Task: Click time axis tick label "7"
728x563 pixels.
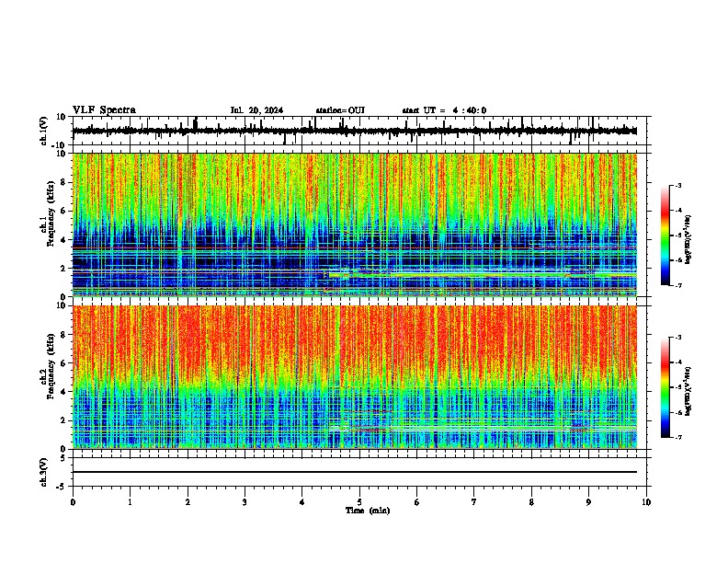Action: point(474,502)
